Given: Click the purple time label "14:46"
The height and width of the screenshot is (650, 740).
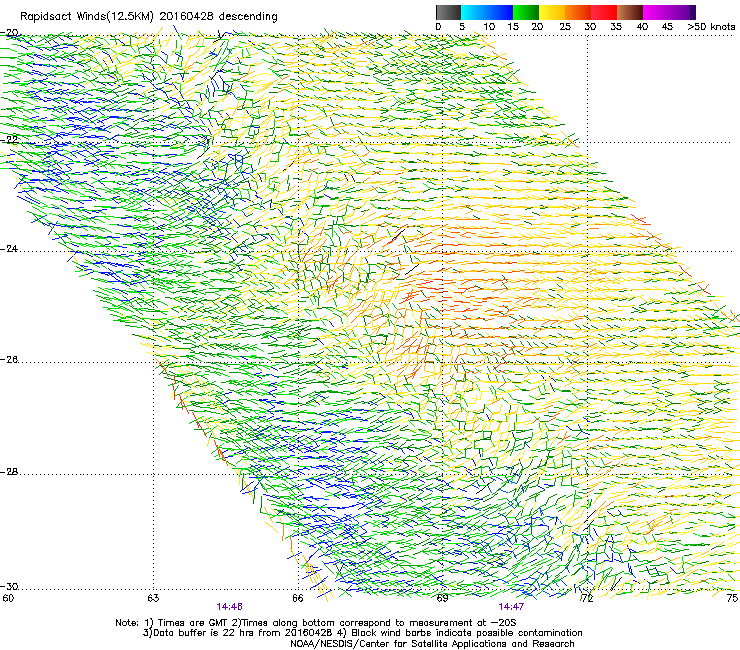Looking at the screenshot, I should coord(229,607).
